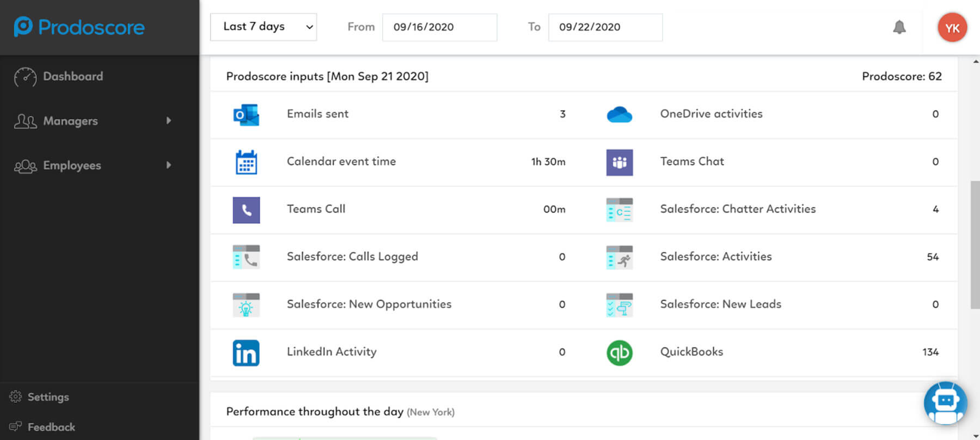The image size is (980, 440).
Task: Click the Teams Call label
Action: [x=316, y=209]
